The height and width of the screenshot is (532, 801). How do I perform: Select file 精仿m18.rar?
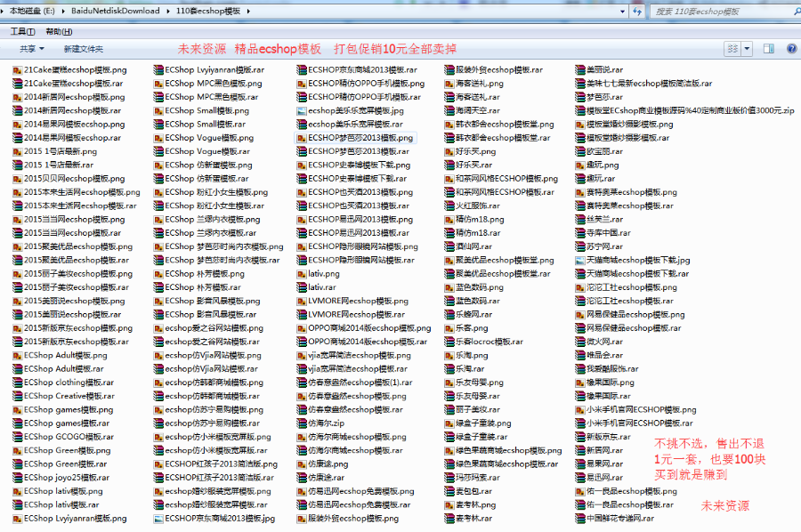[473, 233]
